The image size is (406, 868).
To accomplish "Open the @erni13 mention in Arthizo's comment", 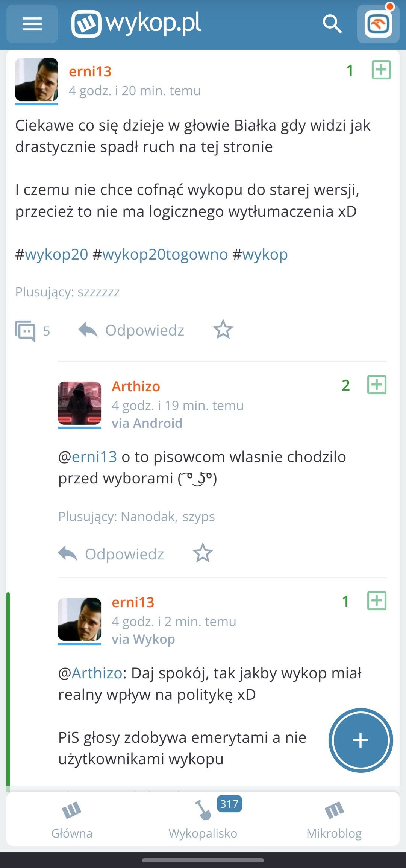I will coord(88,457).
